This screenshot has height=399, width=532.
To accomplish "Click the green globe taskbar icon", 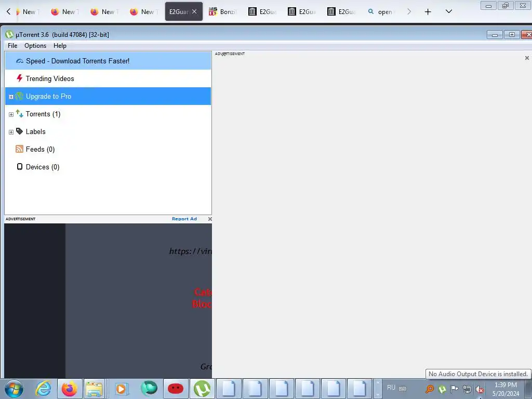I will [149, 389].
